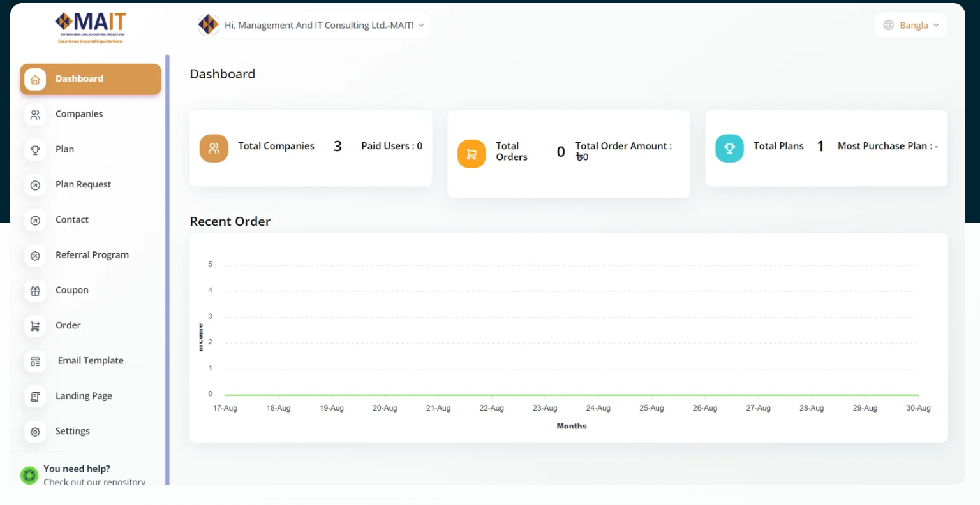The image size is (980, 505).
Task: Click the orange Total Orders cart icon
Action: tap(471, 154)
